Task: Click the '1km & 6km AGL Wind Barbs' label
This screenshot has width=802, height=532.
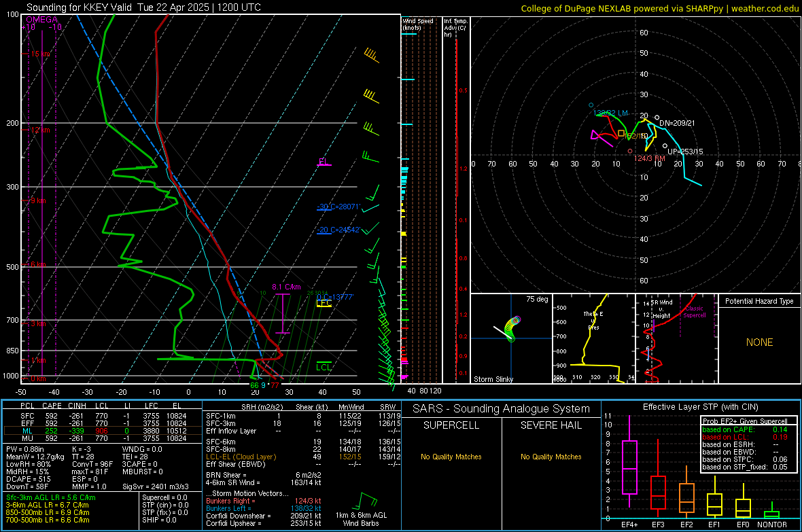Action: pos(361,519)
